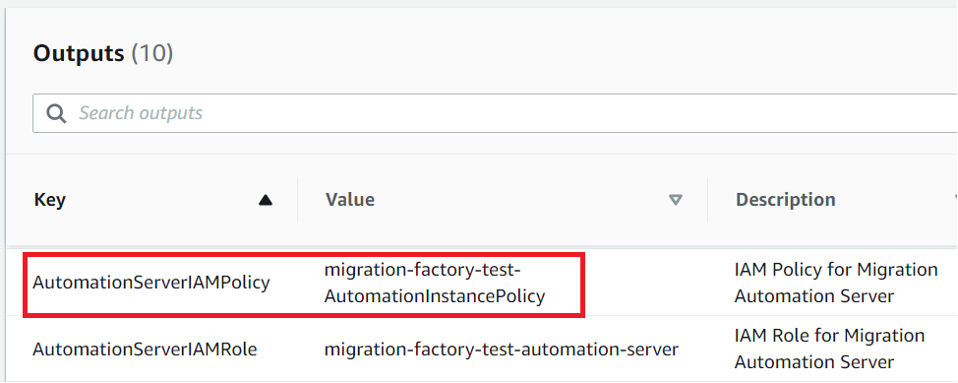This screenshot has height=383, width=958.
Task: Click the magnifier icon in search box
Action: click(56, 114)
